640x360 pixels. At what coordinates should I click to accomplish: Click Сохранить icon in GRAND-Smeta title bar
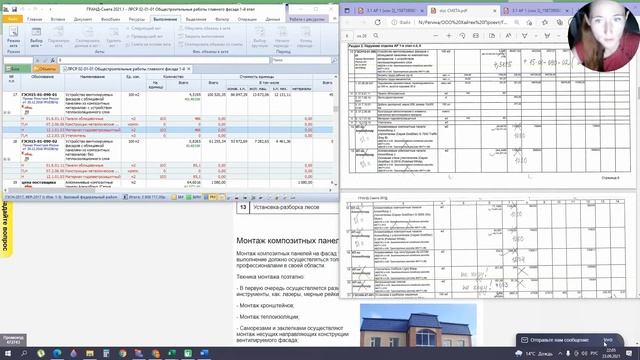(x=14, y=9)
